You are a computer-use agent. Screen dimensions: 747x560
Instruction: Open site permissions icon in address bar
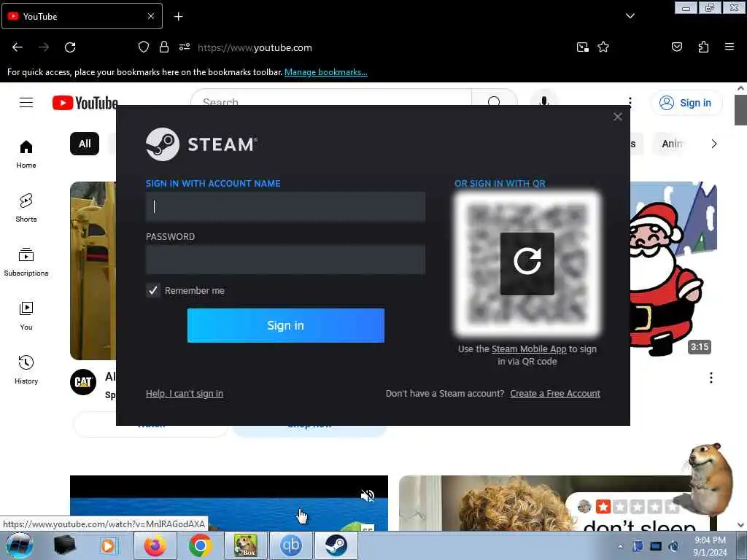[x=185, y=47]
